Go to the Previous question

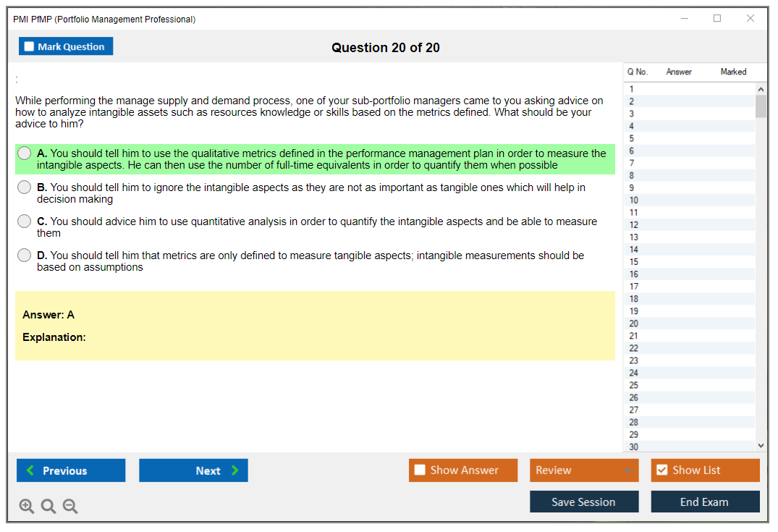click(x=71, y=470)
